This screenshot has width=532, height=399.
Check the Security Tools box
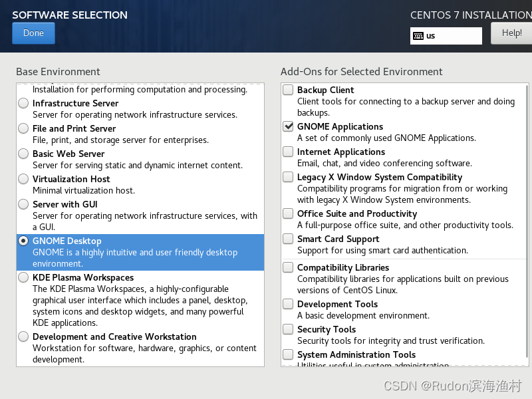click(288, 329)
